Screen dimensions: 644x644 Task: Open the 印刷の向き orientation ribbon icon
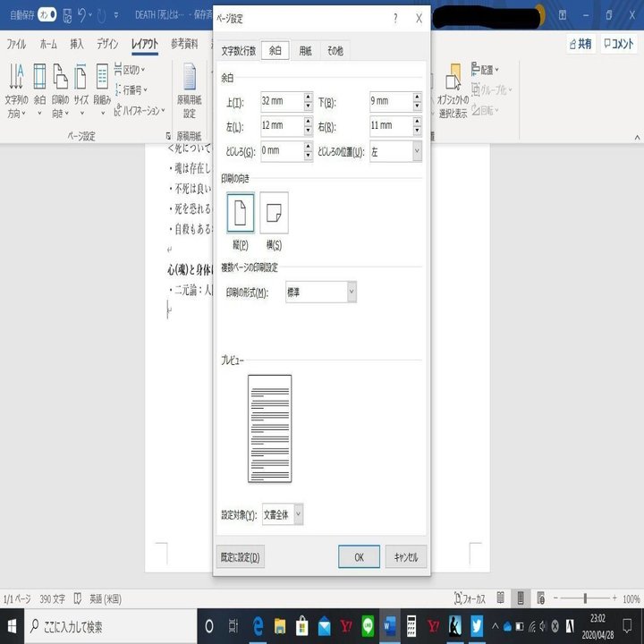[61, 90]
